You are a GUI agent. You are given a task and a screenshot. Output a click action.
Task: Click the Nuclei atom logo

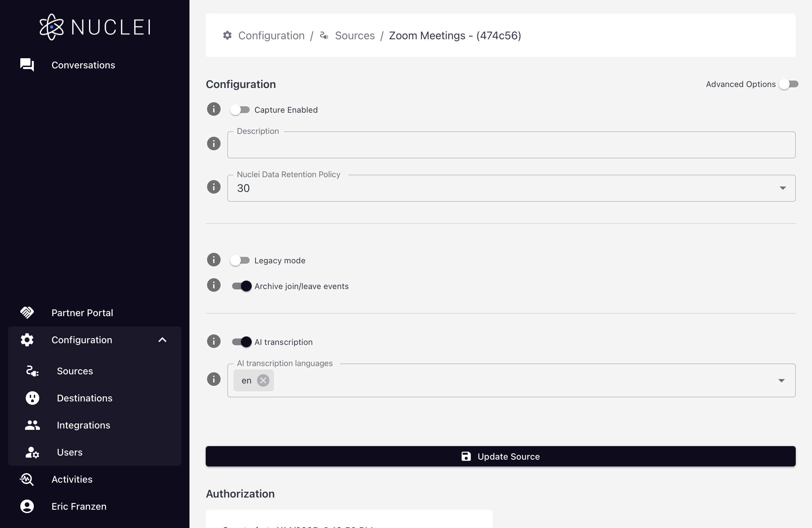tap(51, 27)
